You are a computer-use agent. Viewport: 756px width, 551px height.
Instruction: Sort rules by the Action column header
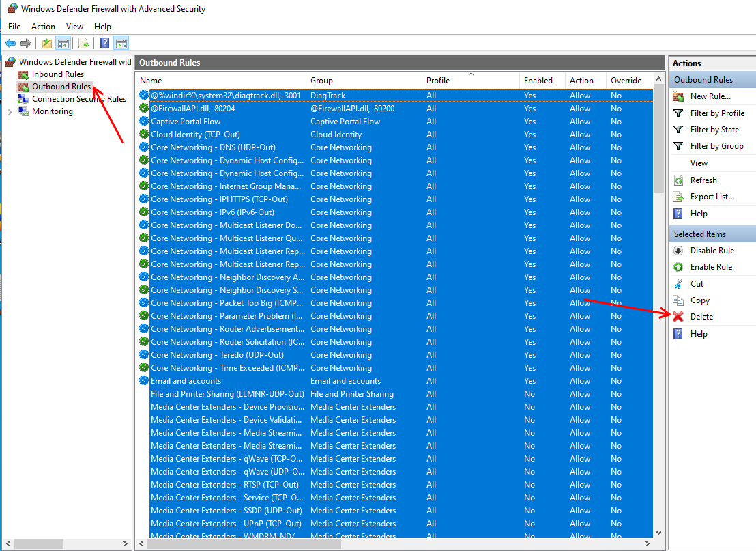tap(585, 81)
